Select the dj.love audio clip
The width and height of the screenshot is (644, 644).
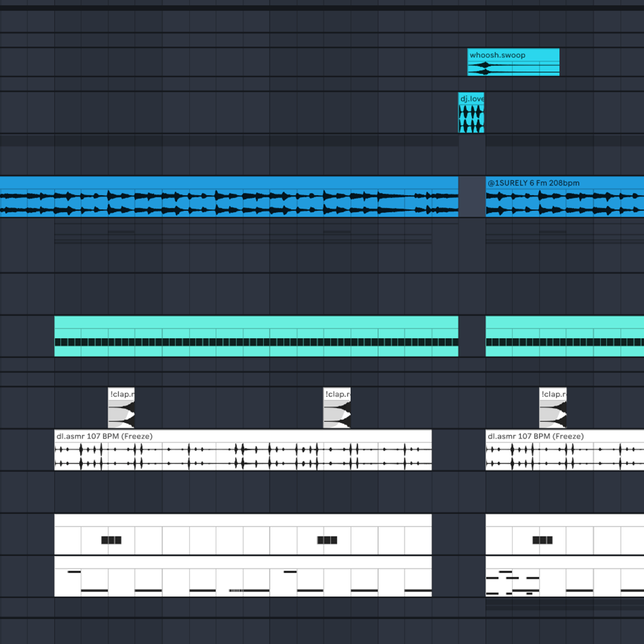pyautogui.click(x=471, y=99)
